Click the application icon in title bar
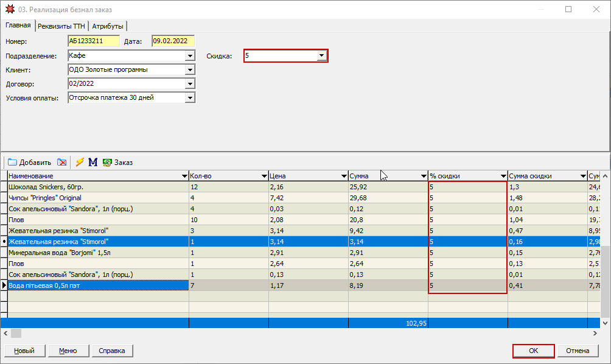The width and height of the screenshot is (611, 364). coord(9,10)
